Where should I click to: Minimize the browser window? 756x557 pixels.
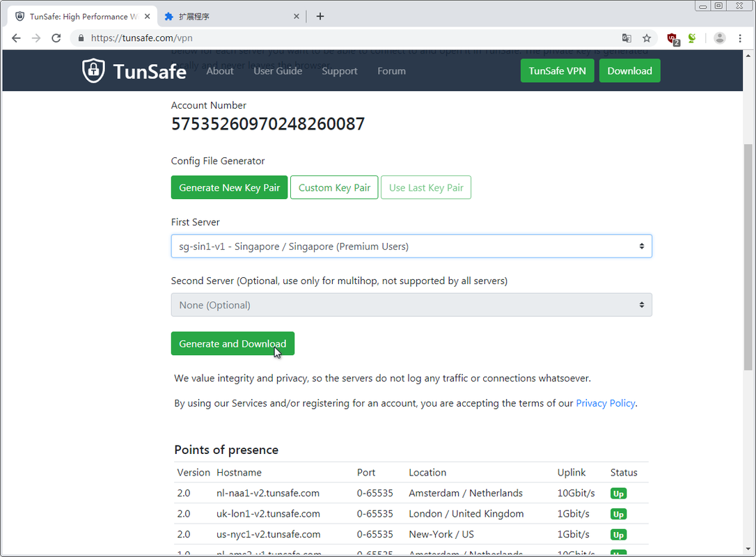[703, 6]
